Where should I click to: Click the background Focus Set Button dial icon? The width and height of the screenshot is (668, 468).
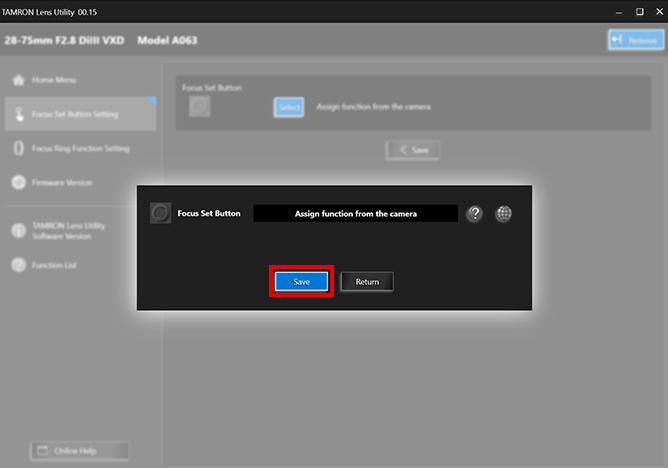tap(199, 106)
